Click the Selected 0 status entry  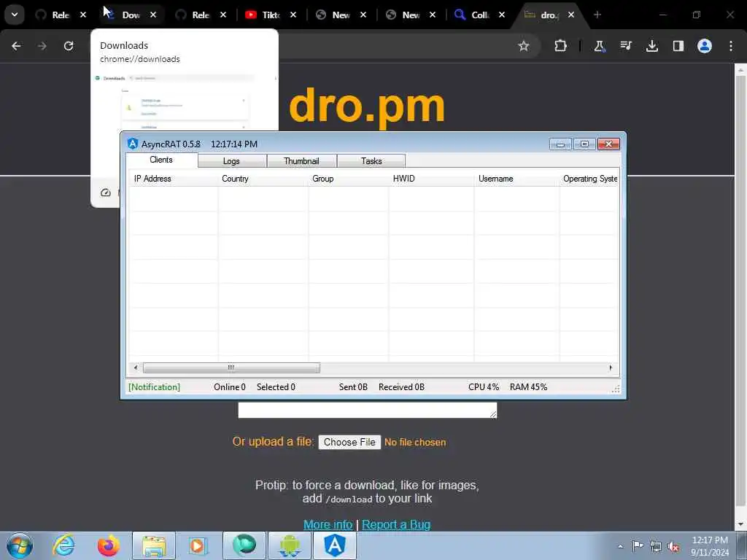[276, 387]
